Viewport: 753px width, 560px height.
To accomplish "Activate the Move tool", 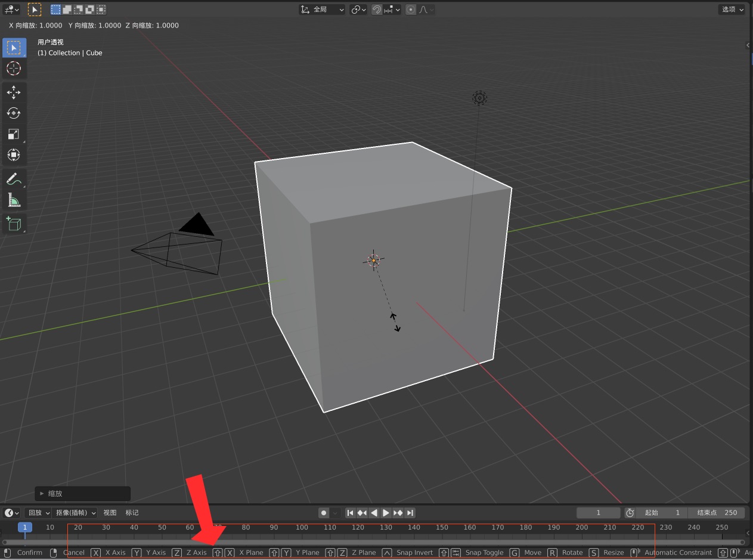I will click(x=14, y=92).
